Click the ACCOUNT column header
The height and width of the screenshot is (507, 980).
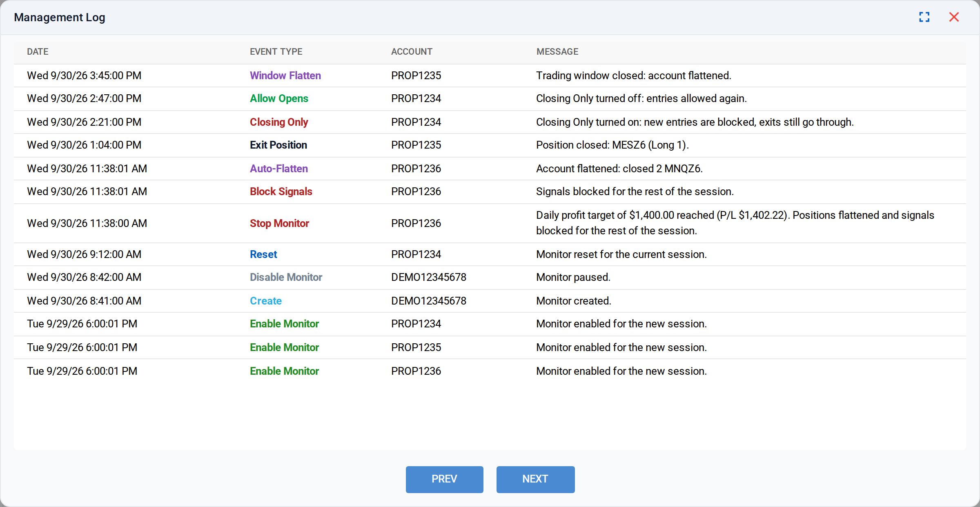[412, 52]
